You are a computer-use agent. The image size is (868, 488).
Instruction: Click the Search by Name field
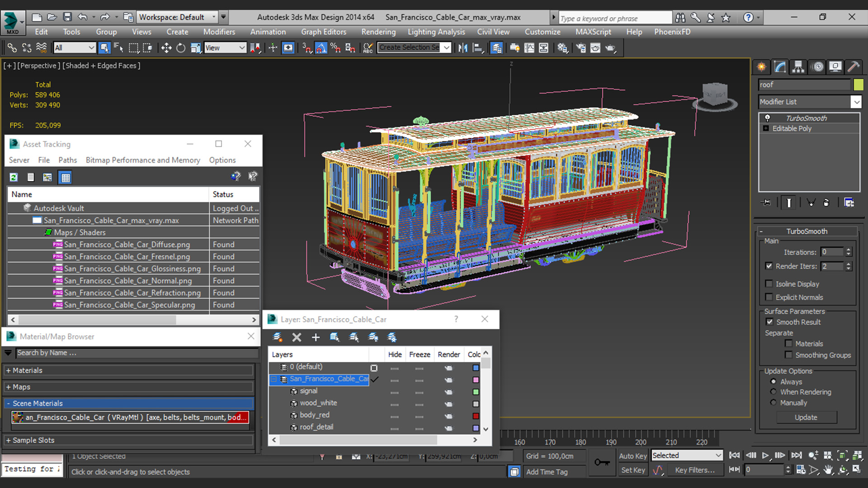click(137, 352)
